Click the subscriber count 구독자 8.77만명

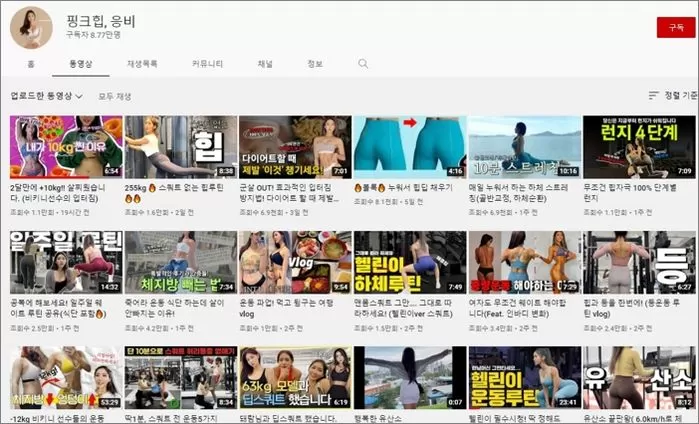[94, 35]
